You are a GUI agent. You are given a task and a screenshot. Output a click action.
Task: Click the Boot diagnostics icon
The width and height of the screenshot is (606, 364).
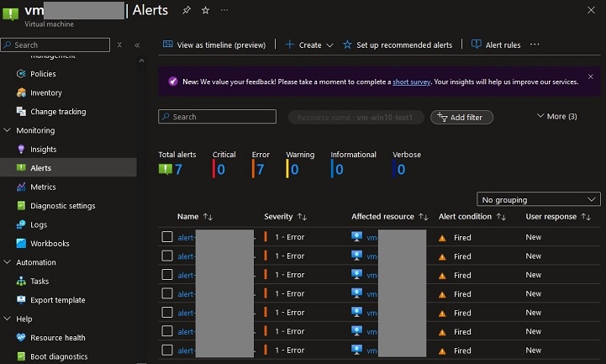(x=21, y=356)
